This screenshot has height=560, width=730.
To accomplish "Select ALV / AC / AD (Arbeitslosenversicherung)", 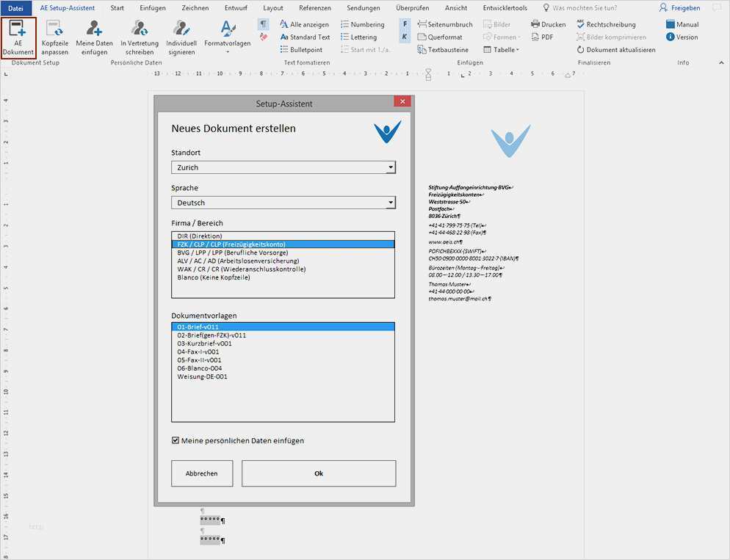I will 283,261.
